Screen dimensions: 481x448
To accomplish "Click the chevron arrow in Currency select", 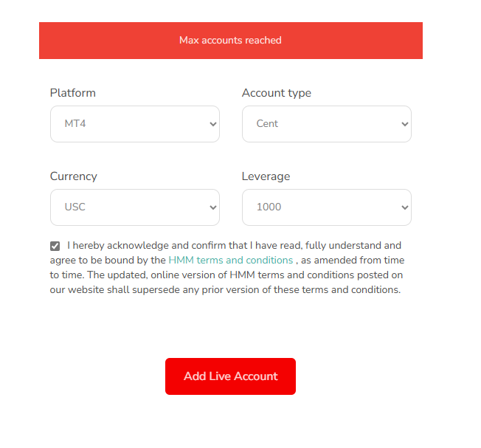I will pyautogui.click(x=213, y=207).
